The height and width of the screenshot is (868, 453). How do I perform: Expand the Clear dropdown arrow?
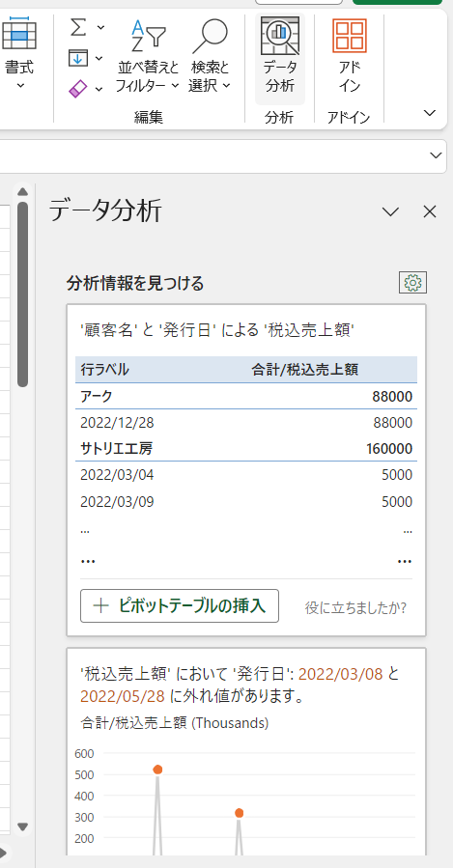[x=99, y=89]
